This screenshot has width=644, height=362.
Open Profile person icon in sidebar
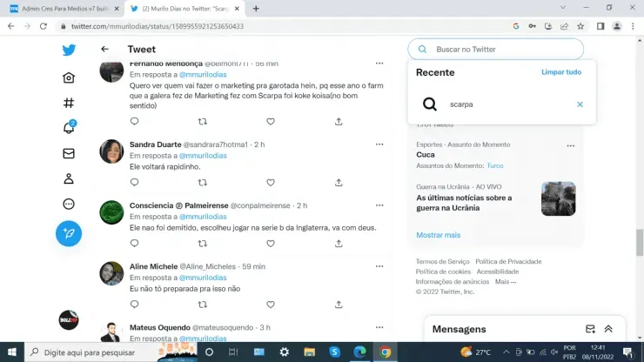point(69,178)
